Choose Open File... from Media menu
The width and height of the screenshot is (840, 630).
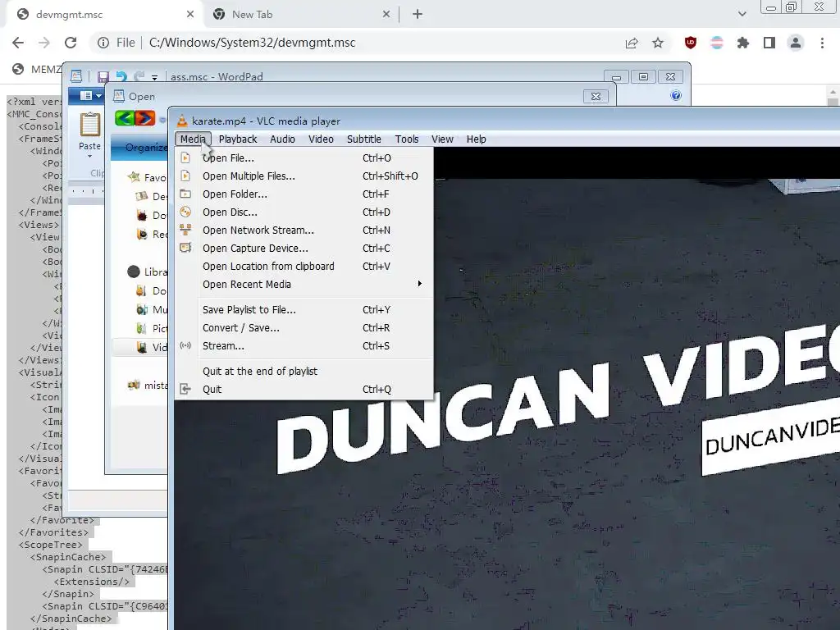(x=304, y=158)
